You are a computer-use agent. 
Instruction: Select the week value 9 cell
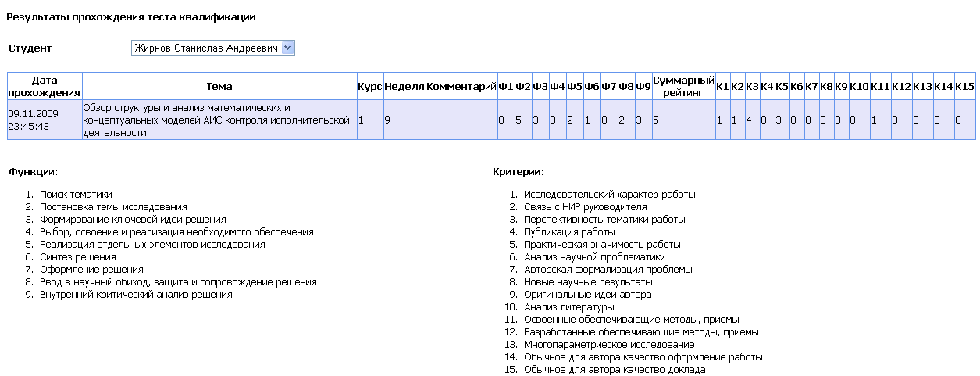404,120
